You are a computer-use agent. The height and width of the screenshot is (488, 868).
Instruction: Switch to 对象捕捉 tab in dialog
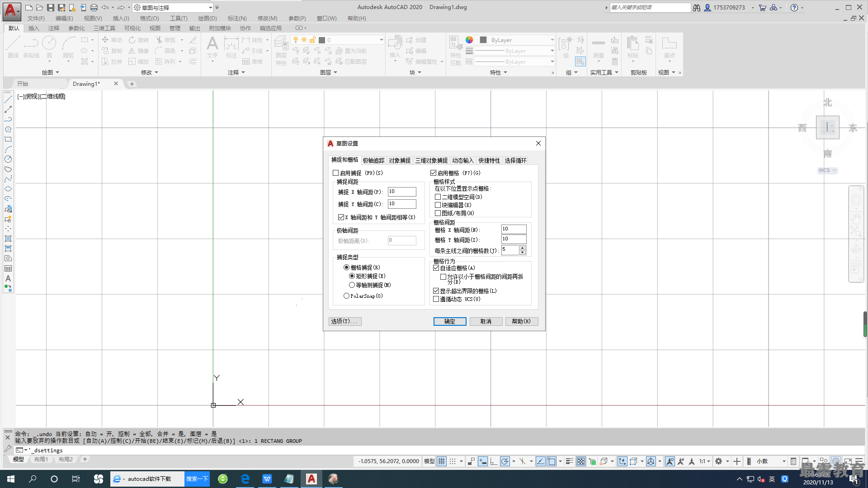point(400,160)
